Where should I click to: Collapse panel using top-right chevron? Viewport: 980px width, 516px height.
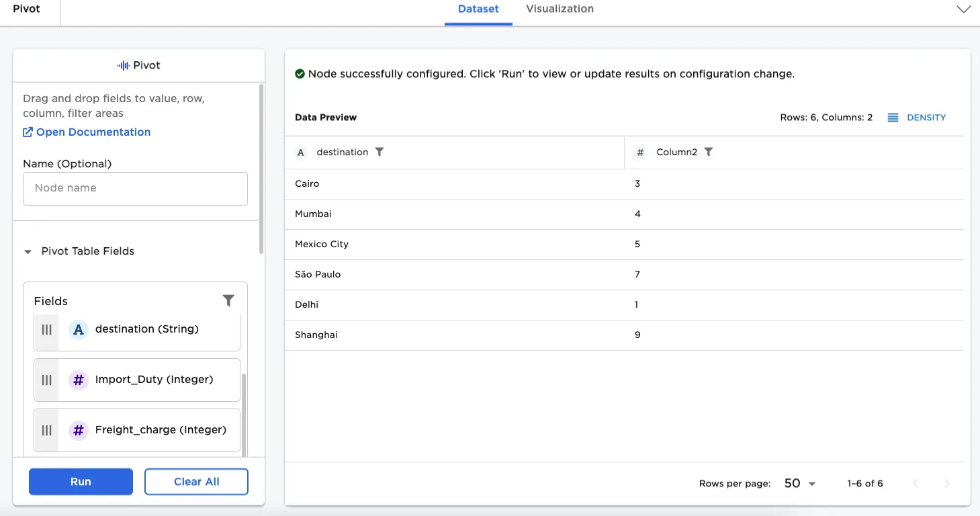click(963, 9)
